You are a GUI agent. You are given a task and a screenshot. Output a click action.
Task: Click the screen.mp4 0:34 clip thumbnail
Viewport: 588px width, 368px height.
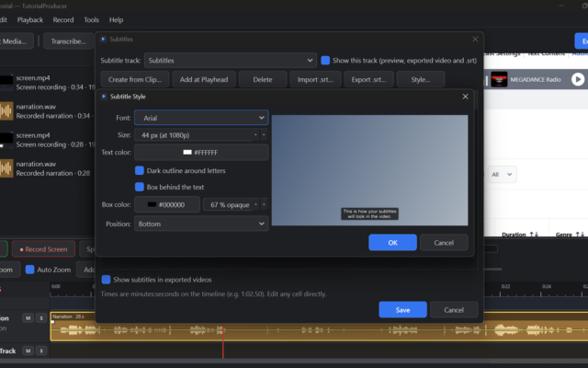click(6, 83)
